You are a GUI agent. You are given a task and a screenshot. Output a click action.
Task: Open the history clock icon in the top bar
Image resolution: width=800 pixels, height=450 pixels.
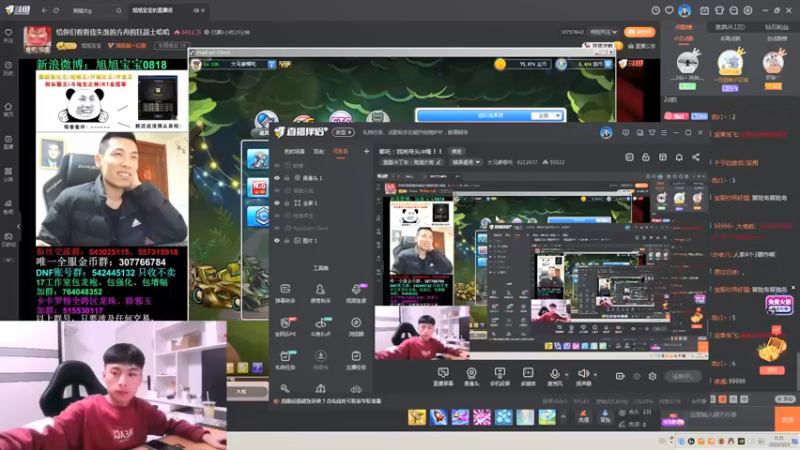click(x=656, y=10)
